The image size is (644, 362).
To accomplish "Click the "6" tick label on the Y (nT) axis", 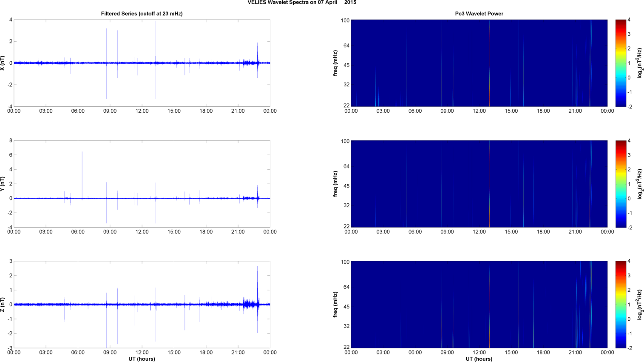I will click(x=10, y=155).
